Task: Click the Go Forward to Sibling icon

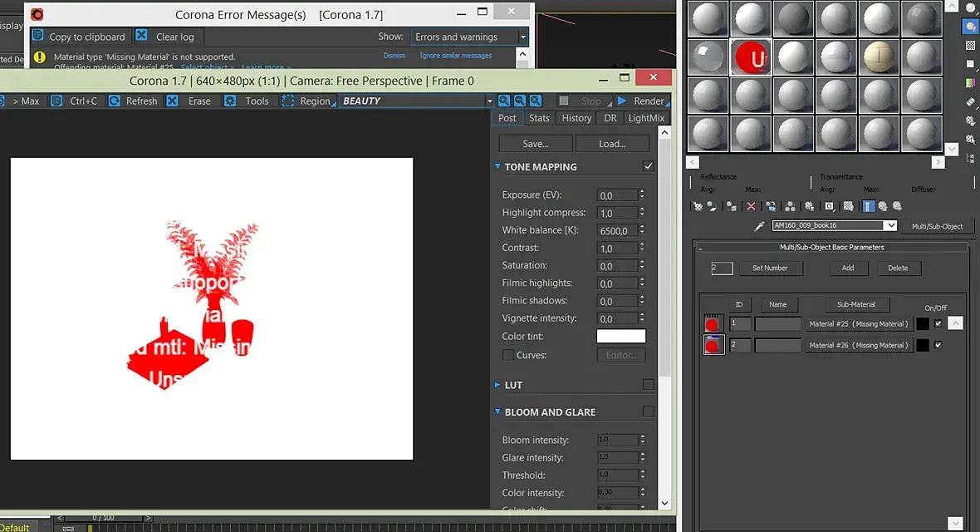Action: pos(898,206)
